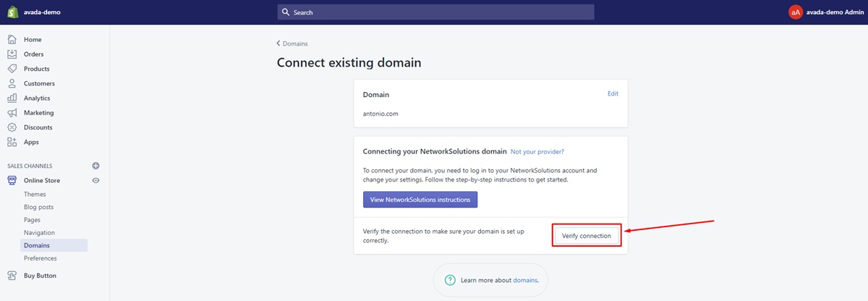Open the Marketing menu item
Screen dimensions: 868x301
(38, 113)
